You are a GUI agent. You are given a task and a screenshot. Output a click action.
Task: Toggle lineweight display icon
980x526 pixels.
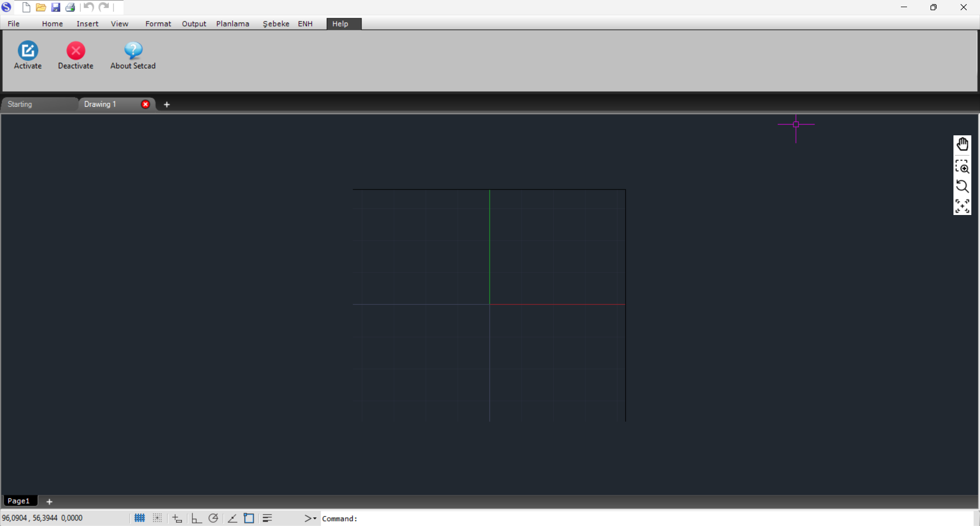point(267,518)
